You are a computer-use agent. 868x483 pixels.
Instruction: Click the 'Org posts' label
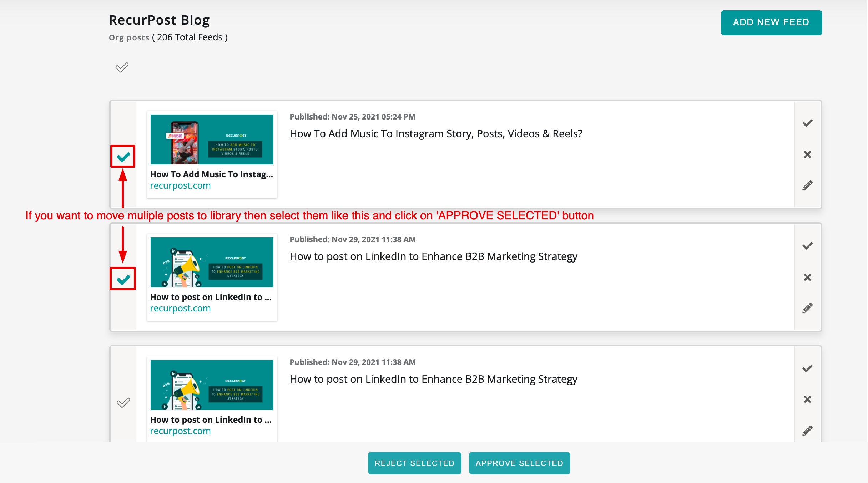point(129,37)
